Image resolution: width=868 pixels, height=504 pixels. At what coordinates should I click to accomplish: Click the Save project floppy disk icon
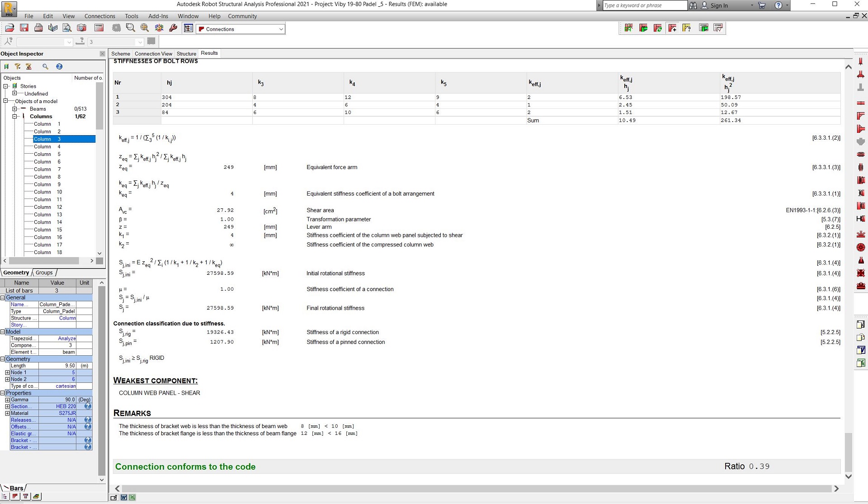click(x=24, y=28)
